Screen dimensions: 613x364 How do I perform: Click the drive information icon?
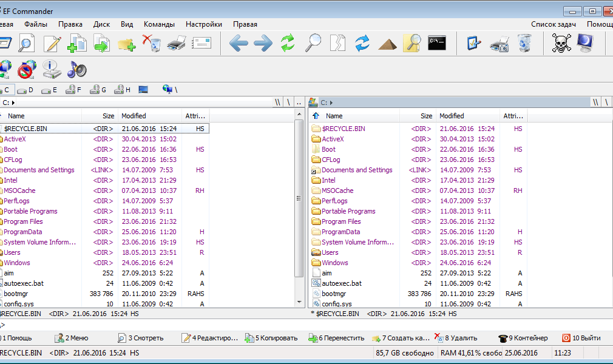tap(52, 70)
